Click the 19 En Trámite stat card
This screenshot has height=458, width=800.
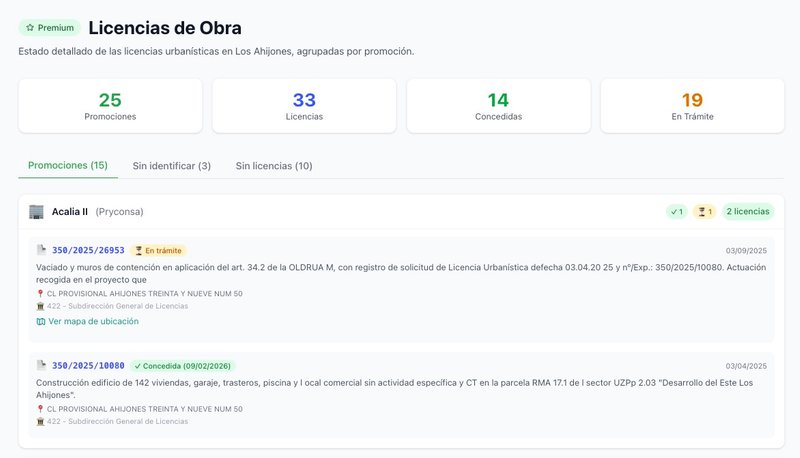click(692, 106)
